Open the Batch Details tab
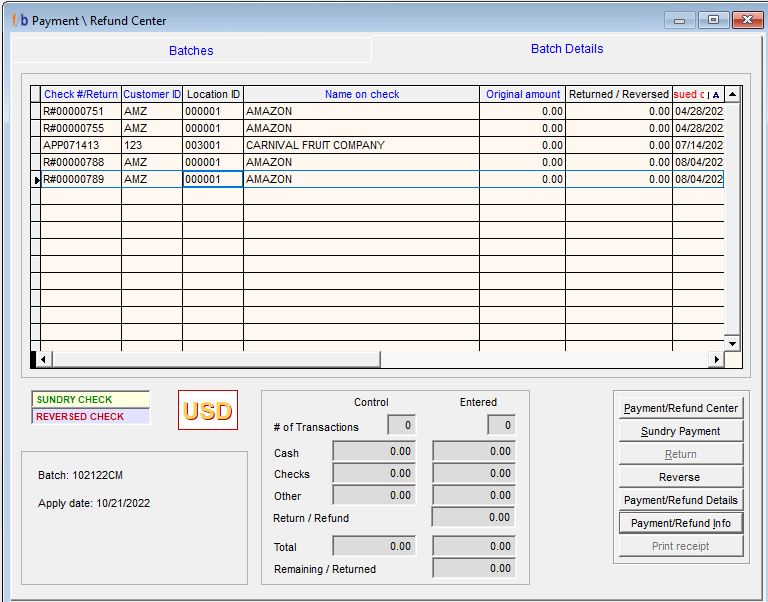This screenshot has height=602, width=768. click(x=567, y=49)
